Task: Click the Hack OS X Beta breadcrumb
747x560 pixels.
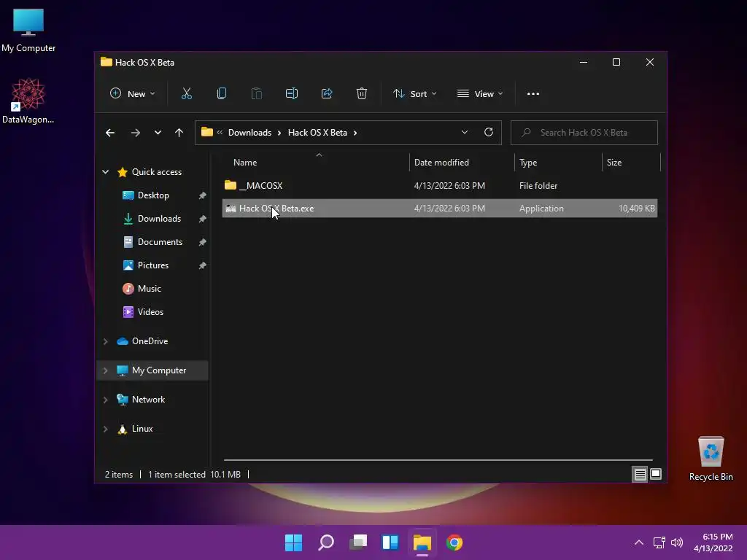Action: (x=317, y=133)
